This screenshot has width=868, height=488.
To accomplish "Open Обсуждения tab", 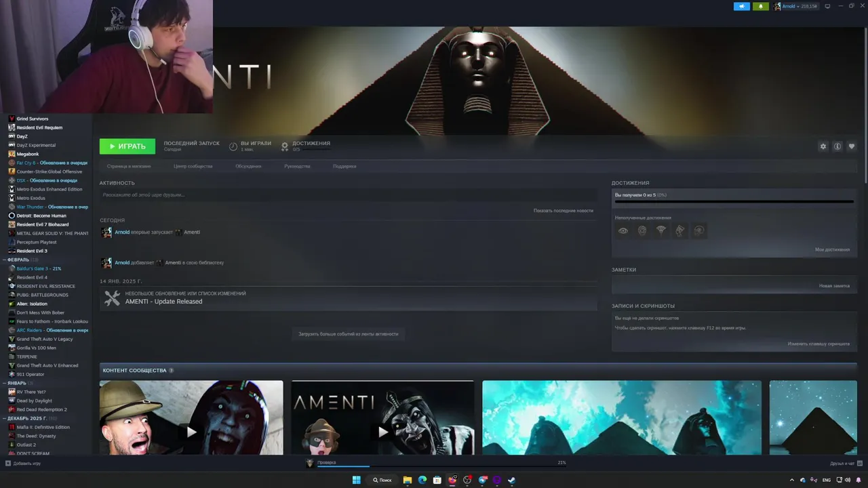I will point(248,166).
